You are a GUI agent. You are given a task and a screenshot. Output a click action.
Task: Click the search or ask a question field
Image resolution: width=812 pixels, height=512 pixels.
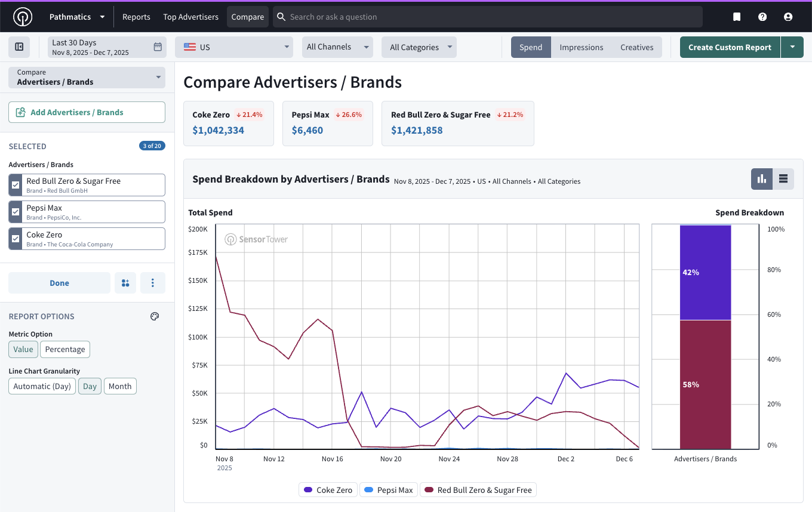point(488,17)
